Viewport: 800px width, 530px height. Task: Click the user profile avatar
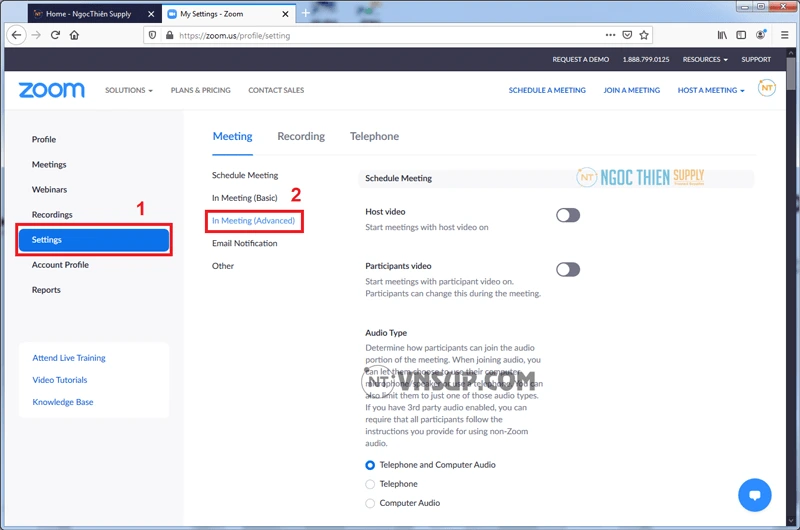(x=767, y=89)
